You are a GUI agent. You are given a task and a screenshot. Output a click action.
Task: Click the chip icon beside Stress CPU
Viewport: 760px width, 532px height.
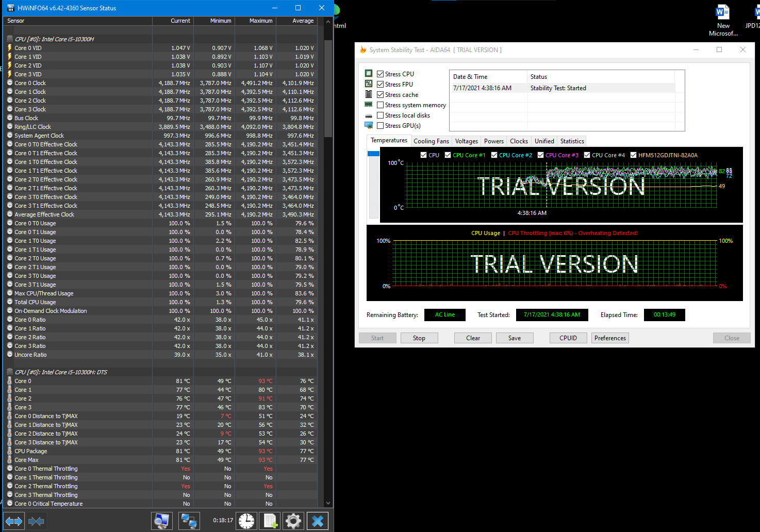[x=369, y=74]
